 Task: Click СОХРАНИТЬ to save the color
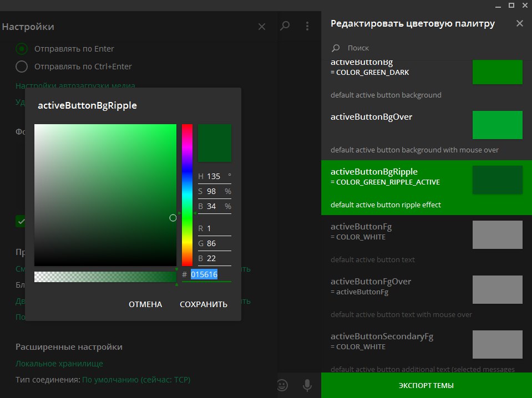pos(204,304)
